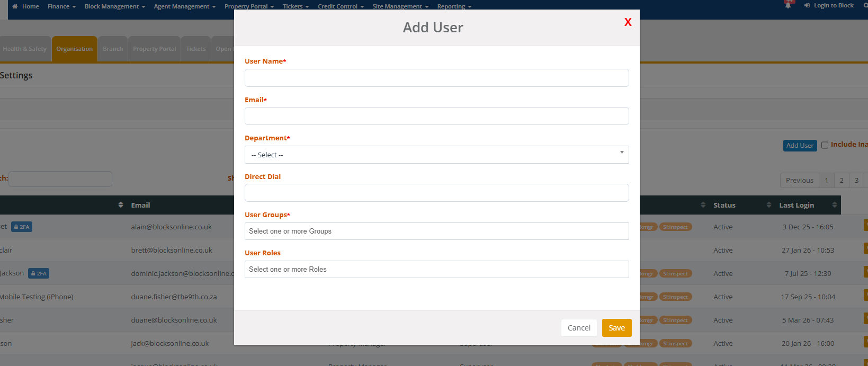Image resolution: width=868 pixels, height=366 pixels.
Task: Sort by the Last Login column arrows
Action: click(834, 205)
